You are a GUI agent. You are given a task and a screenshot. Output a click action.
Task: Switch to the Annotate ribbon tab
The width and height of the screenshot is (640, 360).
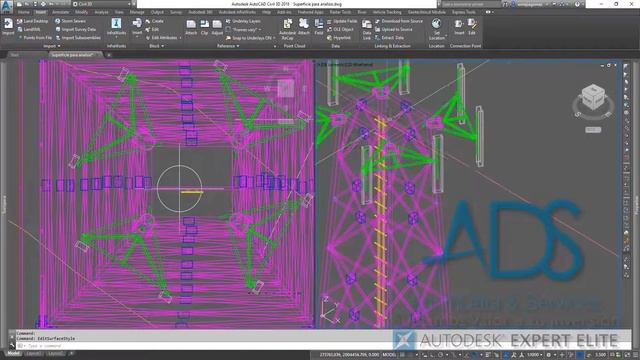point(60,12)
